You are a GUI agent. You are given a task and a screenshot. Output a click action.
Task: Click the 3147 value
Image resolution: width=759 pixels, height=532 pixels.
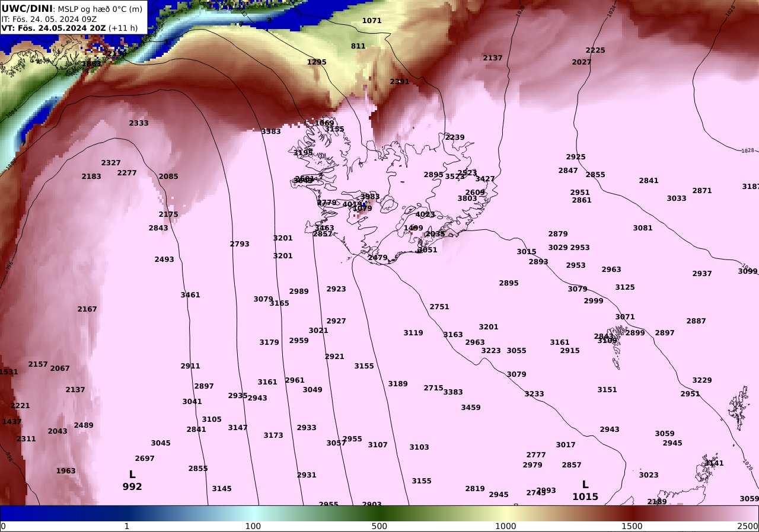click(x=238, y=428)
